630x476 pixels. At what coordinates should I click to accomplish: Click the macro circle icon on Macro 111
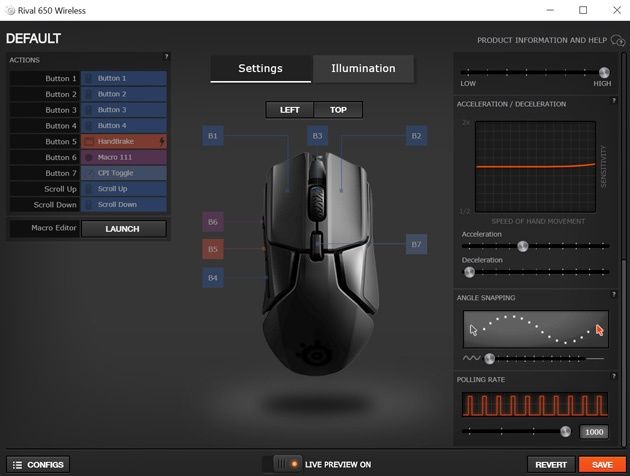(x=89, y=157)
